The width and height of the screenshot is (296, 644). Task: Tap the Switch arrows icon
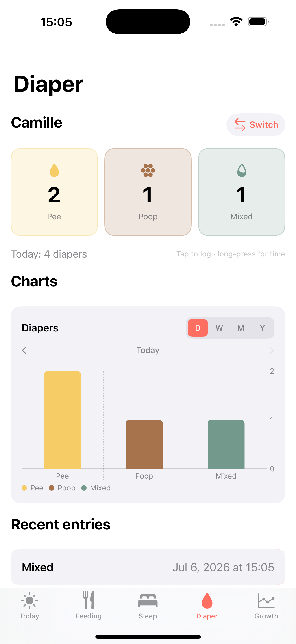point(240,125)
